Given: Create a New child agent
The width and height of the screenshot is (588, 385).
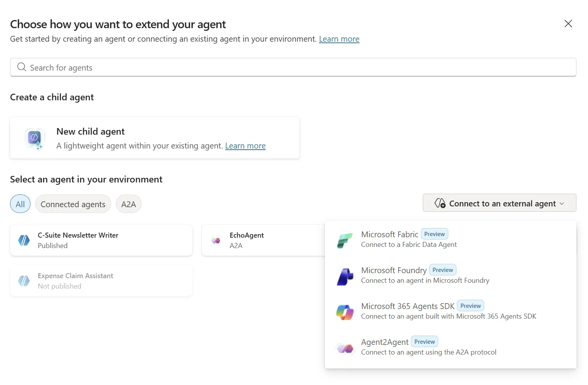Looking at the screenshot, I should click(x=155, y=138).
